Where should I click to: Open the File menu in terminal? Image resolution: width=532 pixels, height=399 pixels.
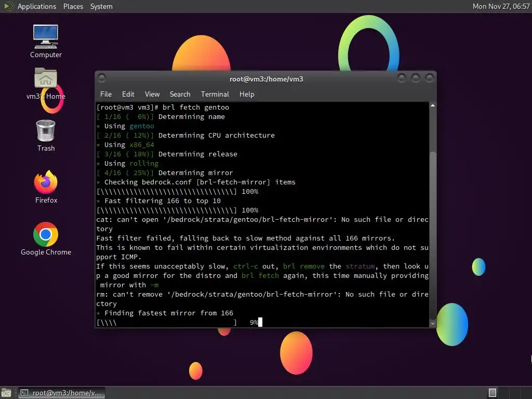[106, 94]
